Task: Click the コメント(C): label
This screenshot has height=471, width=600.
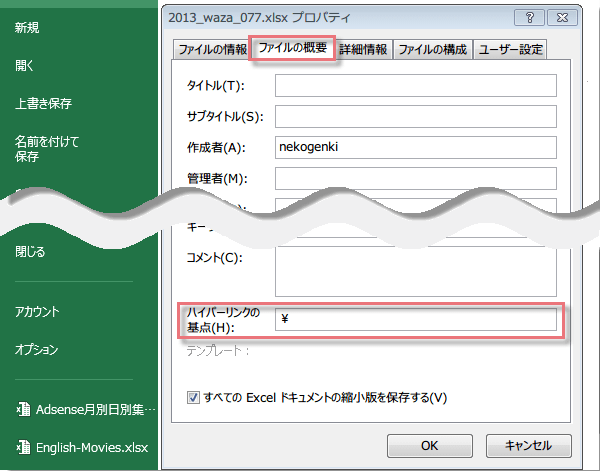Action: coord(215,258)
